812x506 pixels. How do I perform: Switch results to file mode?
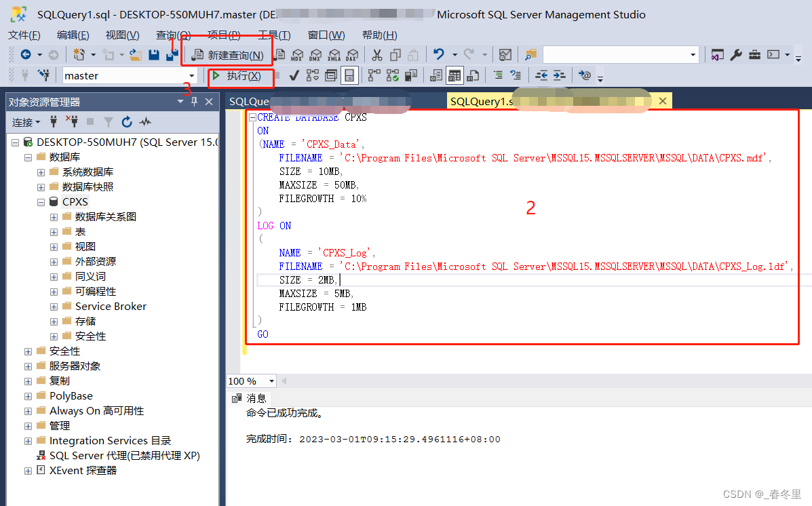coord(473,75)
